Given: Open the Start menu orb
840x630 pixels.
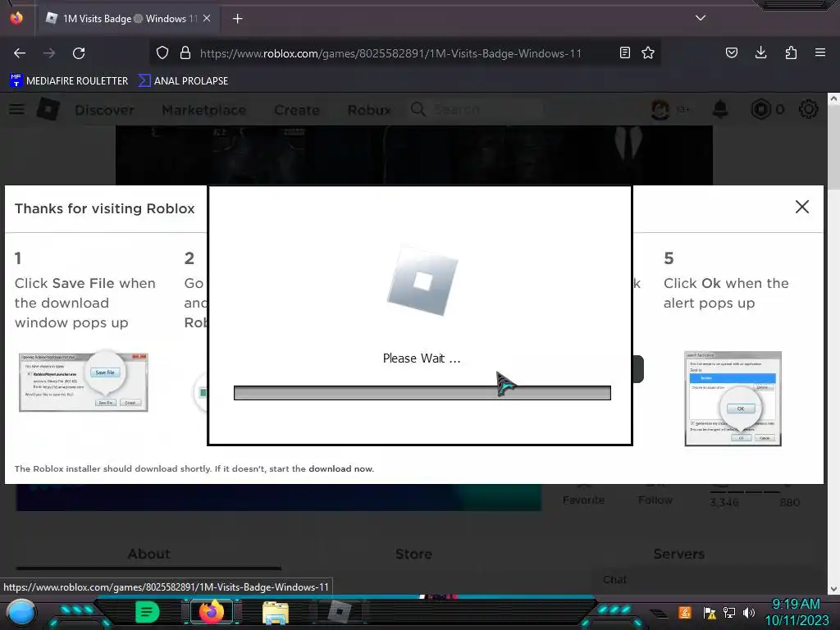Looking at the screenshot, I should (x=21, y=613).
